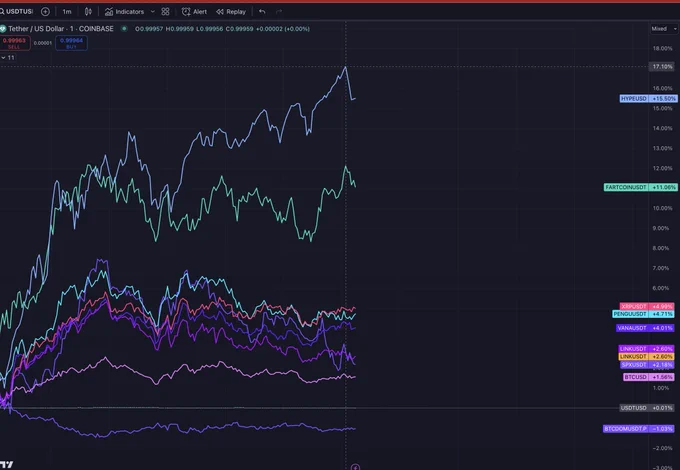The height and width of the screenshot is (470, 680).
Task: Open the Mixed scale dropdown
Action: pos(664,29)
